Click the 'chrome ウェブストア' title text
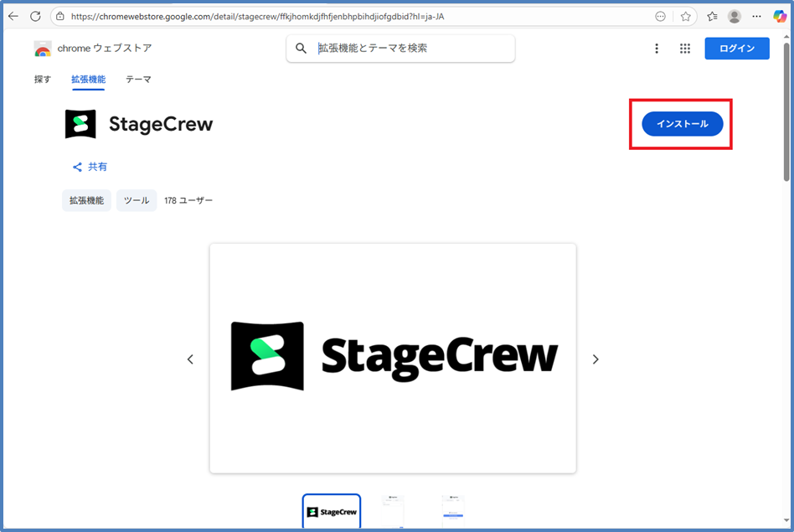Viewport: 794px width, 532px height. (105, 48)
